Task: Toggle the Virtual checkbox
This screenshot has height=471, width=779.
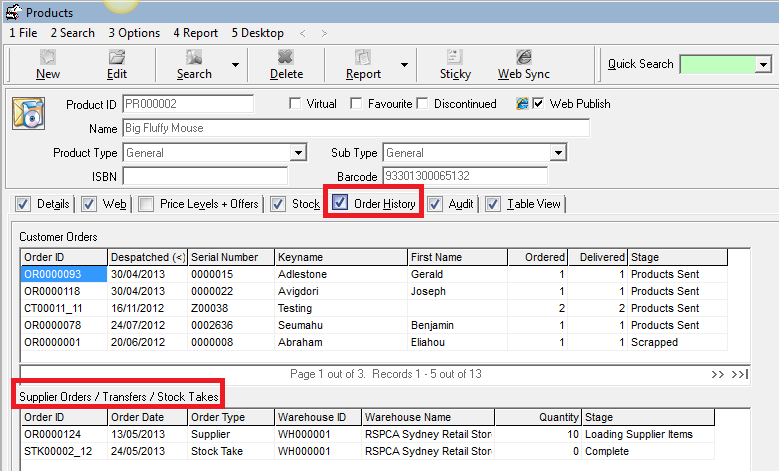Action: 295,103
